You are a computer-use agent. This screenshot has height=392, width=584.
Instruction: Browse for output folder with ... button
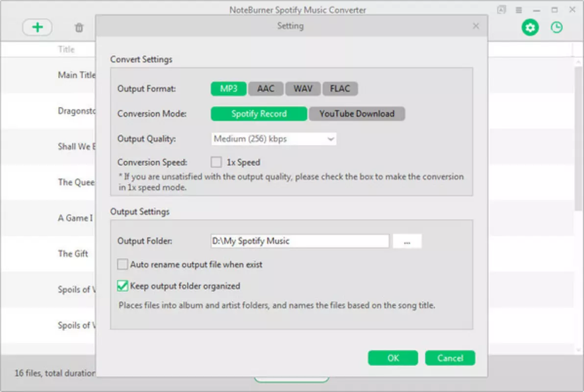[407, 241]
